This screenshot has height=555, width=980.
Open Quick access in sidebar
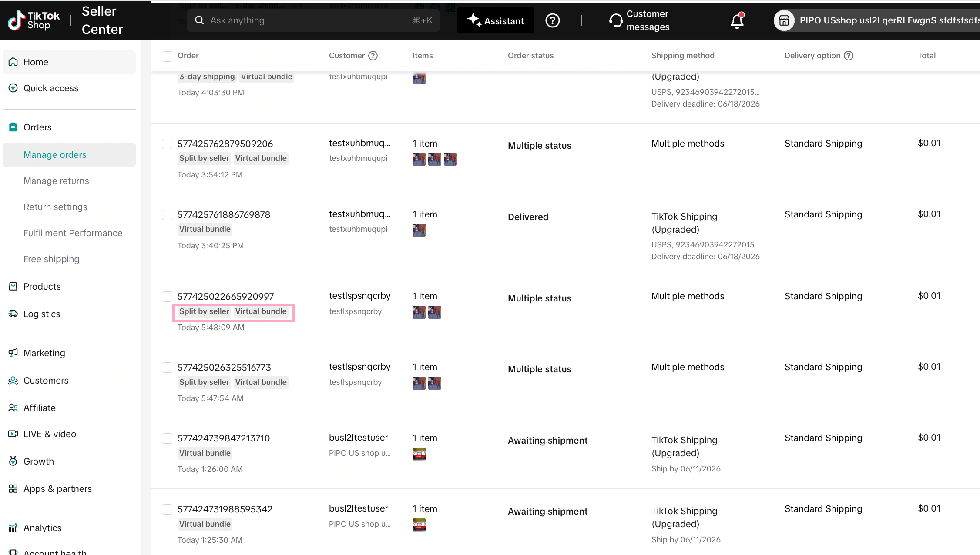(x=69, y=88)
